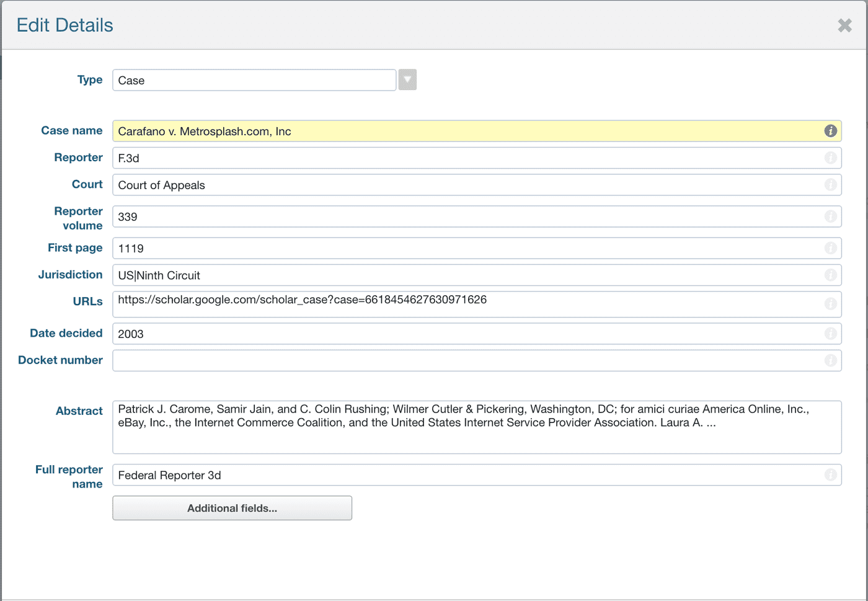Click the info icon for Full reporter name
Viewport: 868px width, 601px height.
point(831,475)
